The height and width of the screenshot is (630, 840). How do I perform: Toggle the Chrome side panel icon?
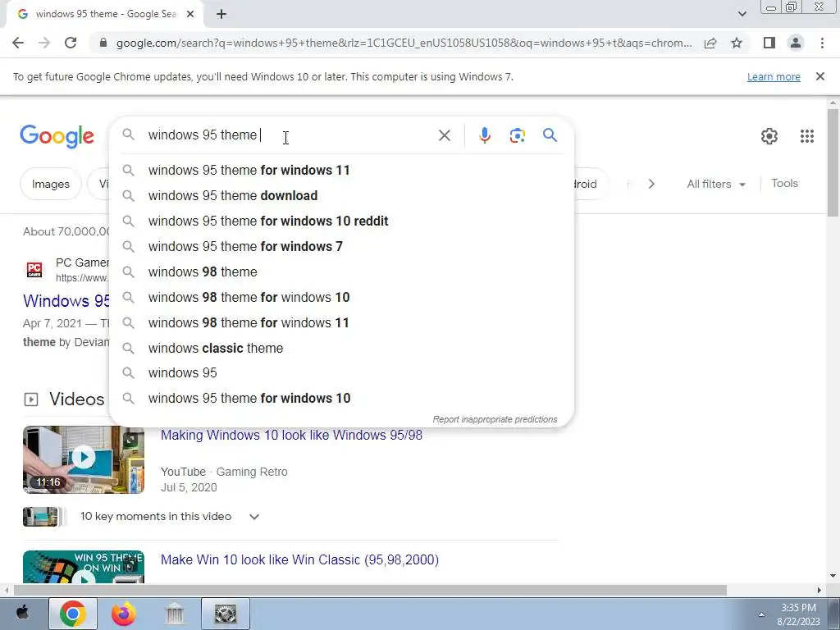click(x=769, y=43)
